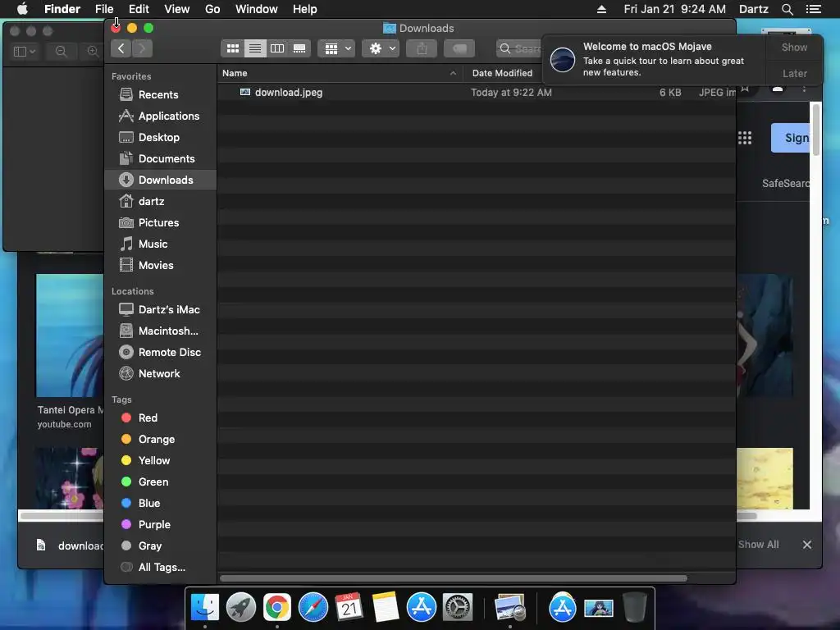Go back in Finder history
This screenshot has width=840, height=630.
coord(121,48)
